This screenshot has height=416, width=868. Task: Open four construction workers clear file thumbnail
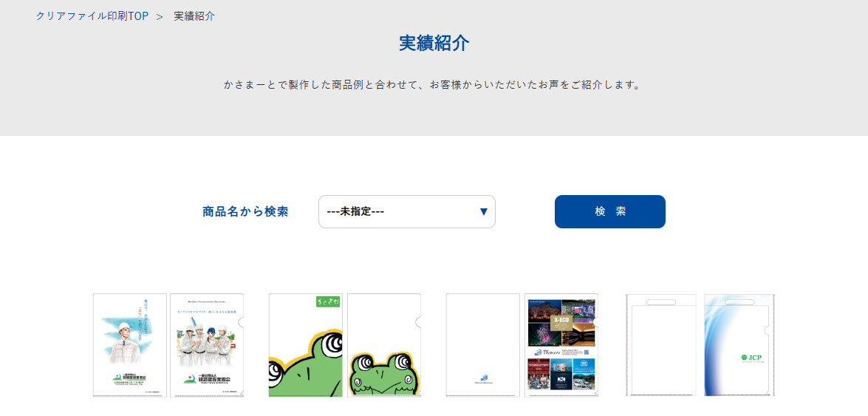pyautogui.click(x=207, y=345)
